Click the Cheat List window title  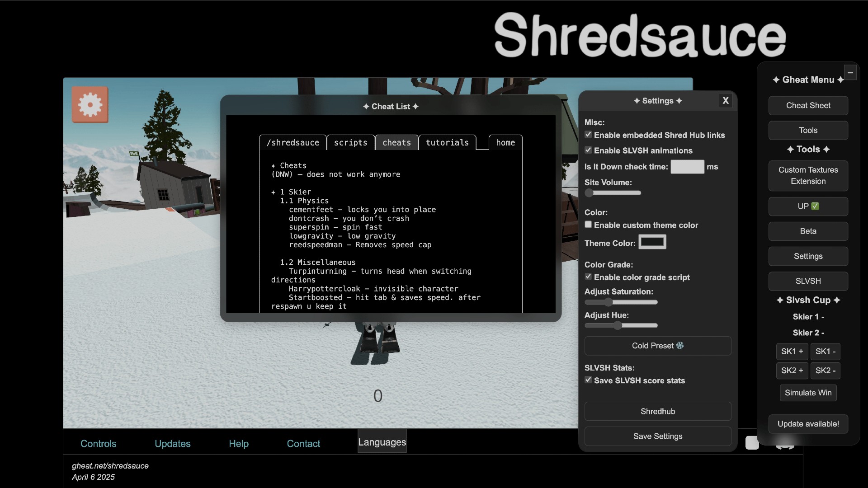tap(391, 107)
